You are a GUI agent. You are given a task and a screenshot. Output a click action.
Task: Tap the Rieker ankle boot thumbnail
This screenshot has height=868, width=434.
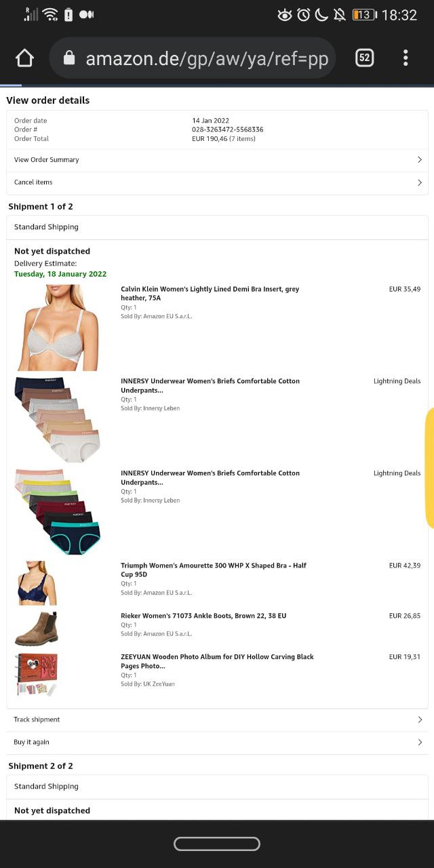pyautogui.click(x=37, y=628)
